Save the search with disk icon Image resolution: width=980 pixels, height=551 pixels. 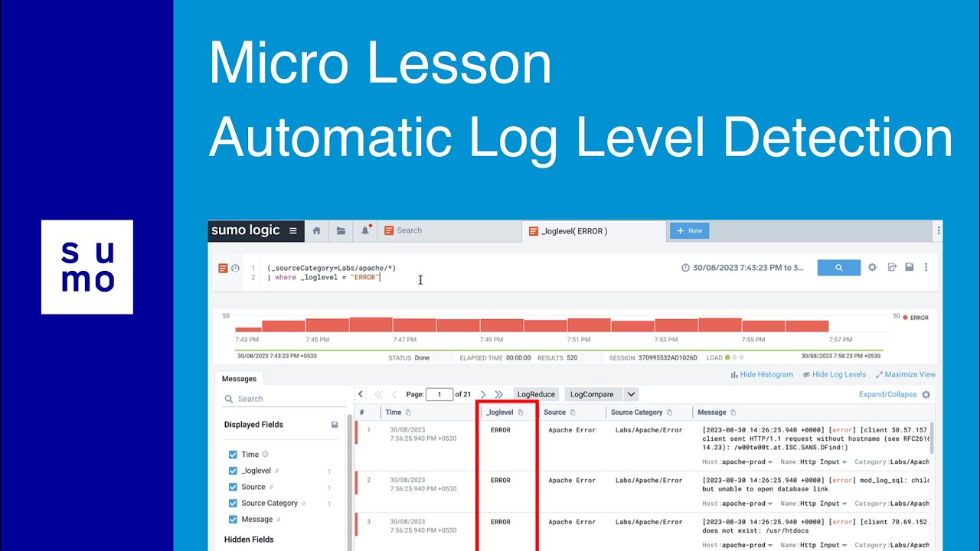(x=909, y=267)
